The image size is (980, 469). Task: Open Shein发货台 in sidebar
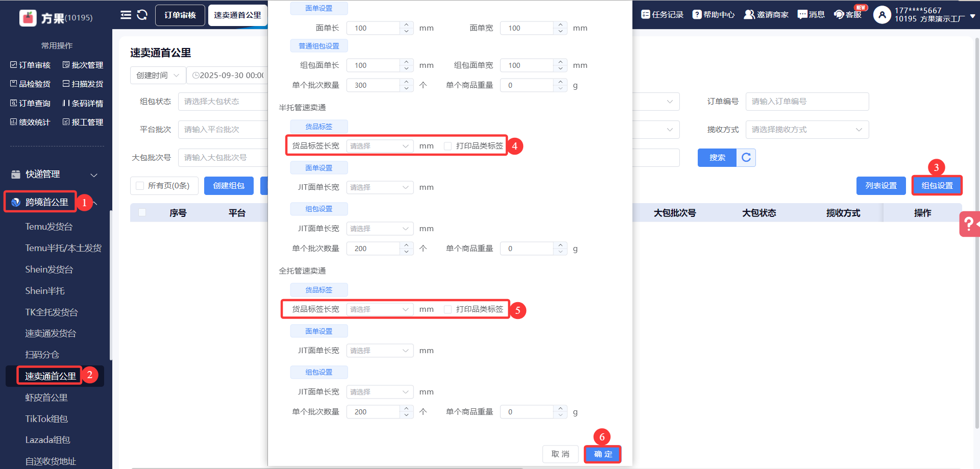[x=49, y=269]
